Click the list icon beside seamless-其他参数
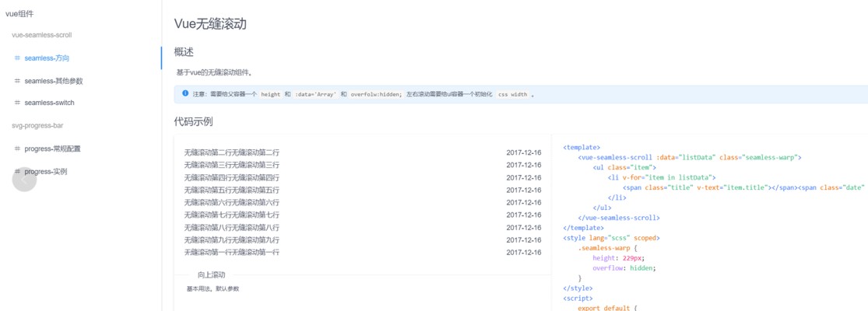The width and height of the screenshot is (868, 311). tap(17, 81)
